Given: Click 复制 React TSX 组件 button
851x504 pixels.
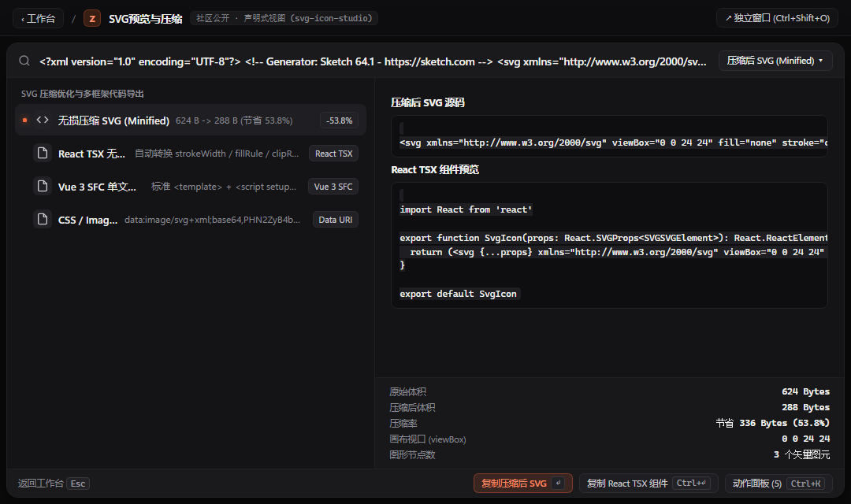Looking at the screenshot, I should click(648, 483).
